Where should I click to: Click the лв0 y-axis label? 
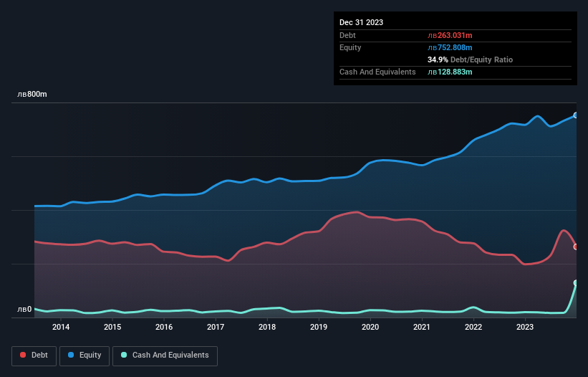[24, 309]
